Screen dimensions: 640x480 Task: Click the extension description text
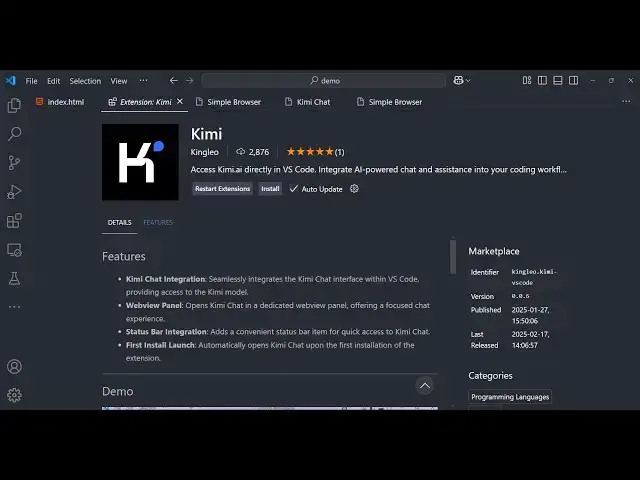point(378,169)
